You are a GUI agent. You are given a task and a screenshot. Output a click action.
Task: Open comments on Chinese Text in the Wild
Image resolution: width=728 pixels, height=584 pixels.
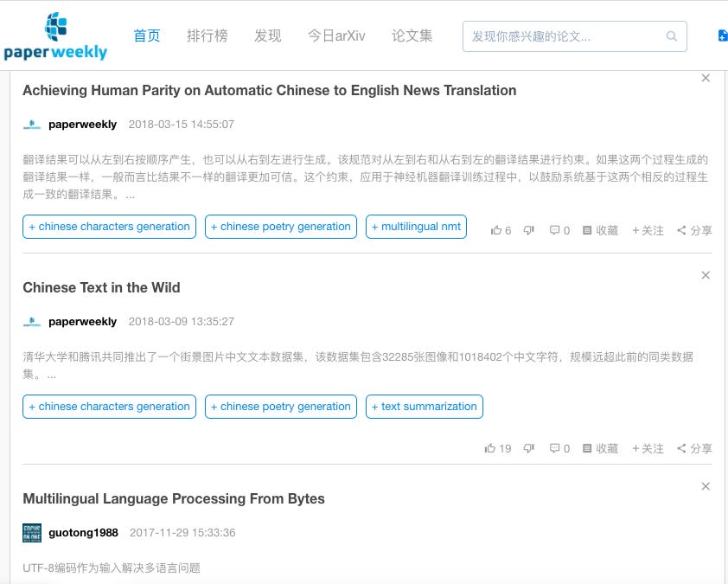[559, 448]
